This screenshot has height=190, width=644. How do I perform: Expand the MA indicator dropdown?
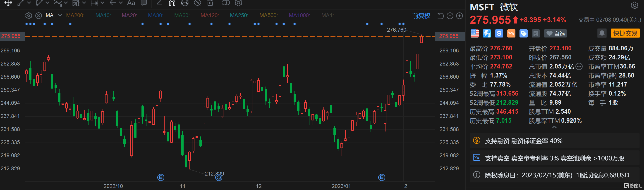[60, 16]
